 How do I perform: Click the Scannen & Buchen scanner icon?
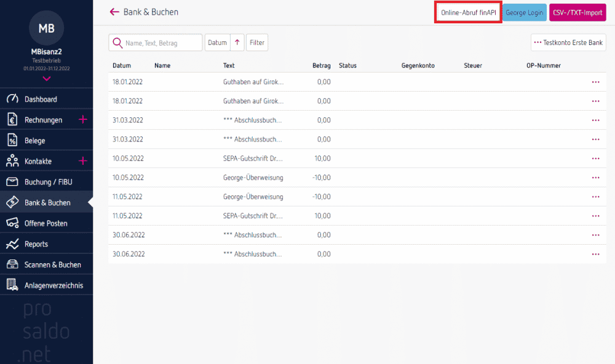coord(12,264)
